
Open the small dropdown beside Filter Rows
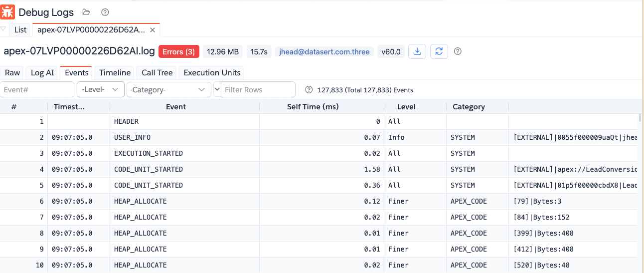(217, 89)
